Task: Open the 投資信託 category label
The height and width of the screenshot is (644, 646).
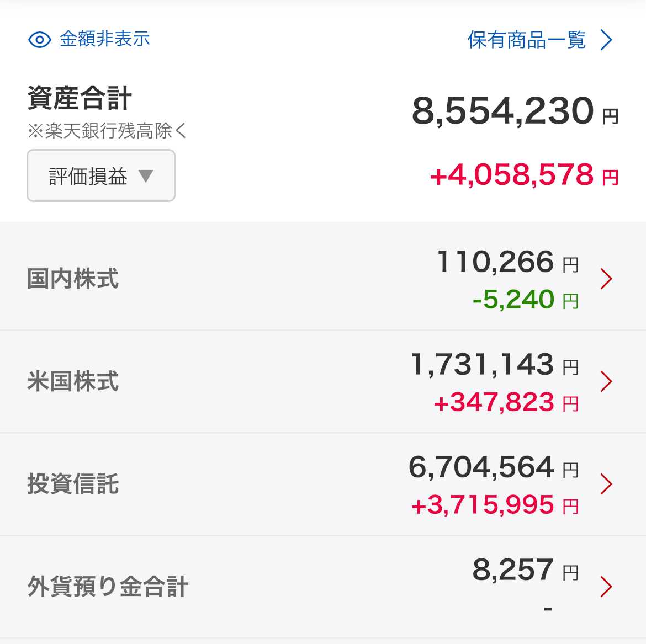Action: [x=73, y=484]
